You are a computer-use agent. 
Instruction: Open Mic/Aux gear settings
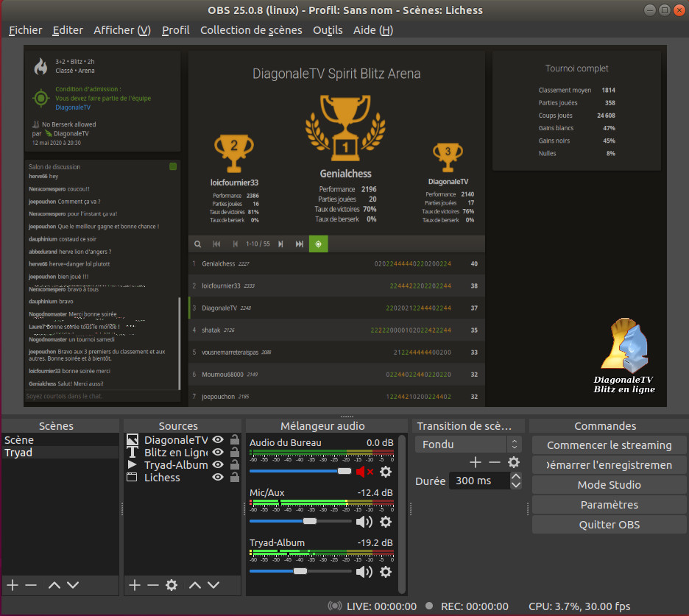click(x=386, y=522)
